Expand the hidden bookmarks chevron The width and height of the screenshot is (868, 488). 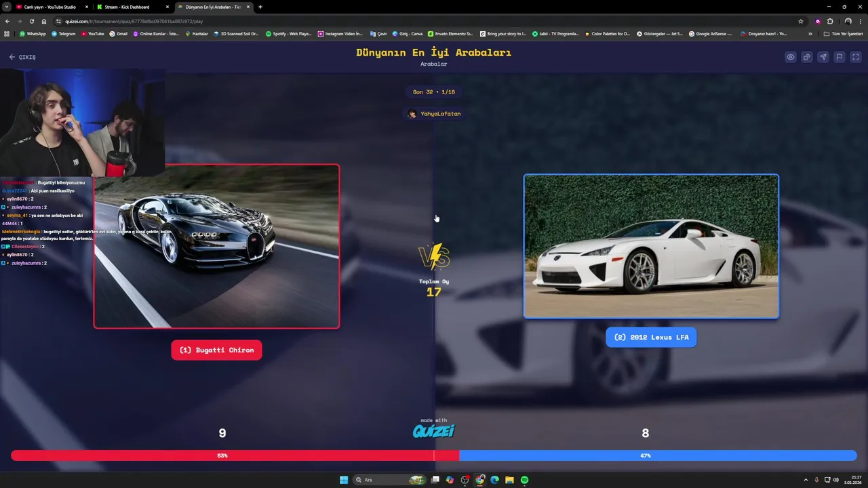click(x=810, y=33)
